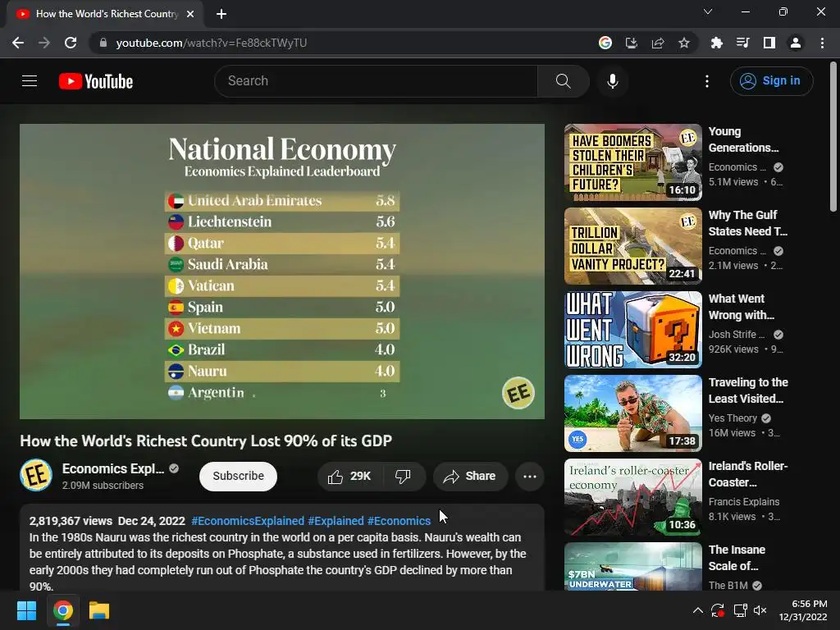Image resolution: width=840 pixels, height=630 pixels.
Task: Click the Sign in button
Action: [x=771, y=81]
